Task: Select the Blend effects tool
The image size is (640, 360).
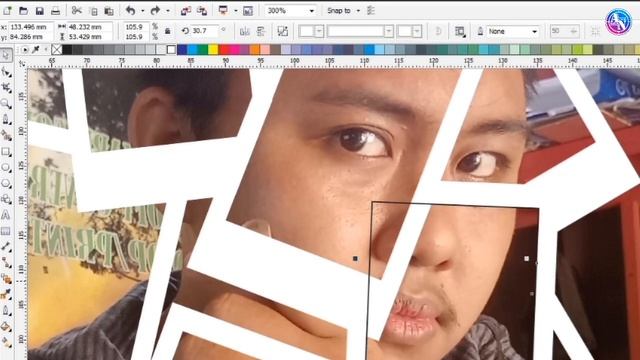Action: (x=6, y=279)
